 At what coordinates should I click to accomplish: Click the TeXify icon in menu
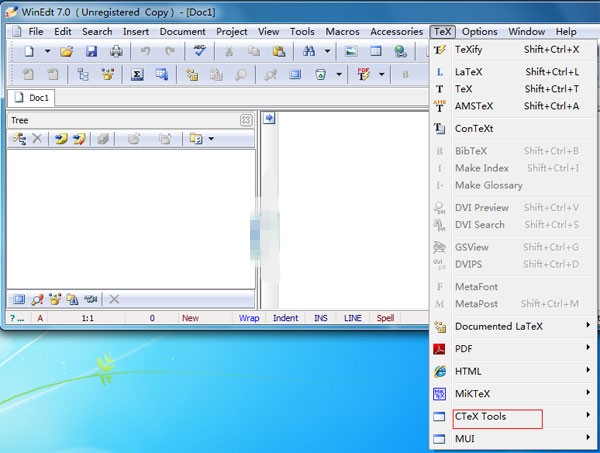440,49
